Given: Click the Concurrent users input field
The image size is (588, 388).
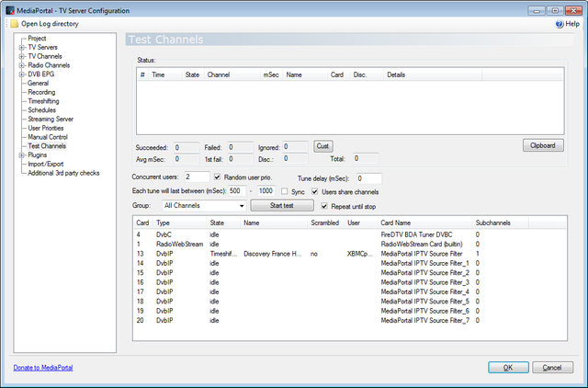Looking at the screenshot, I should 196,177.
